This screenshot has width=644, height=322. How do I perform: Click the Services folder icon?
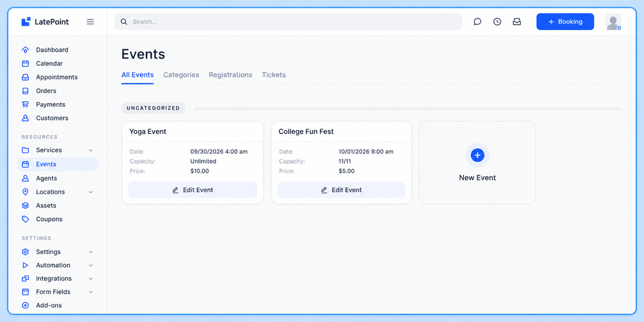click(25, 150)
